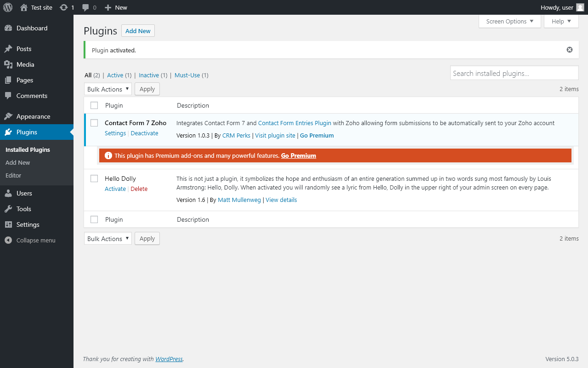Open the comments bubble in admin bar
The image size is (588, 368).
point(85,7)
